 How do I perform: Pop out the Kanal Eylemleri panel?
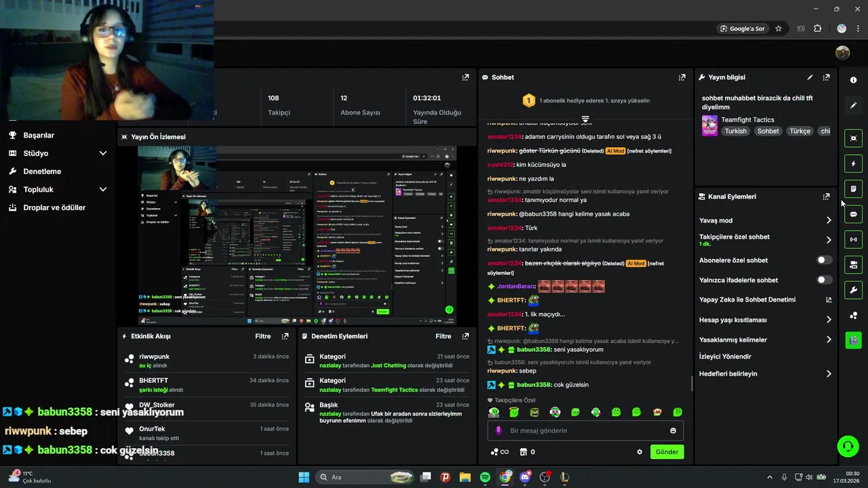[x=826, y=197]
